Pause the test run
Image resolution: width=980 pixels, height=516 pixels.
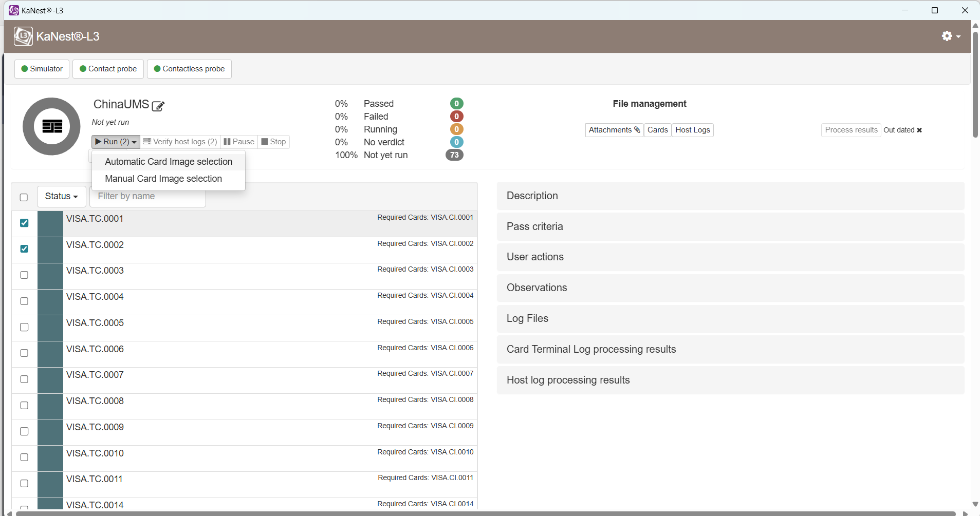[x=239, y=142]
